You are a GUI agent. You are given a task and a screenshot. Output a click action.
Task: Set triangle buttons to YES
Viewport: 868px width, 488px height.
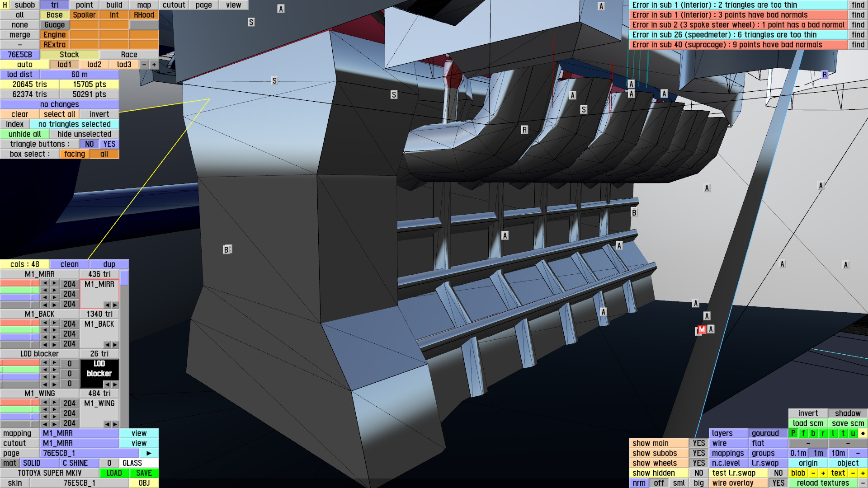(109, 144)
